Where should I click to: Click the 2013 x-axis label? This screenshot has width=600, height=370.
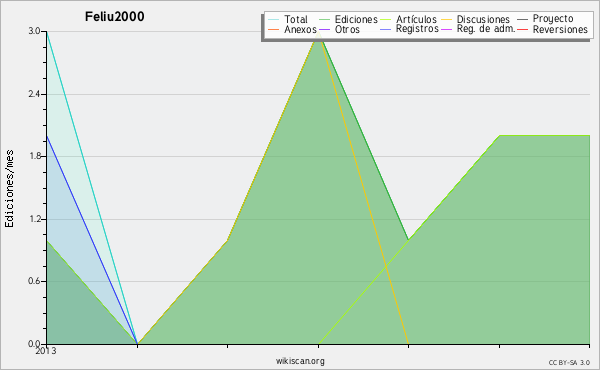pyautogui.click(x=46, y=351)
